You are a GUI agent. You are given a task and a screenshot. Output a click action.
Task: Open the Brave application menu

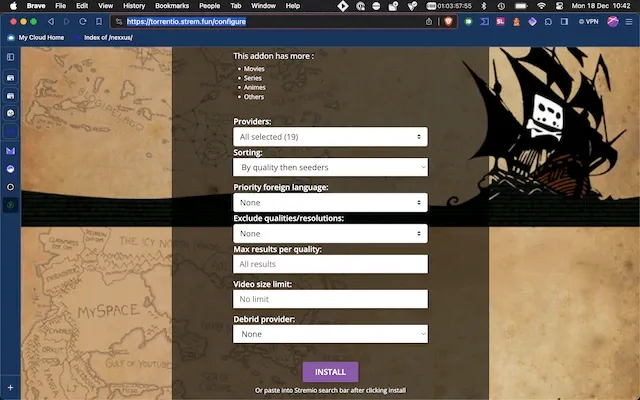pyautogui.click(x=36, y=6)
